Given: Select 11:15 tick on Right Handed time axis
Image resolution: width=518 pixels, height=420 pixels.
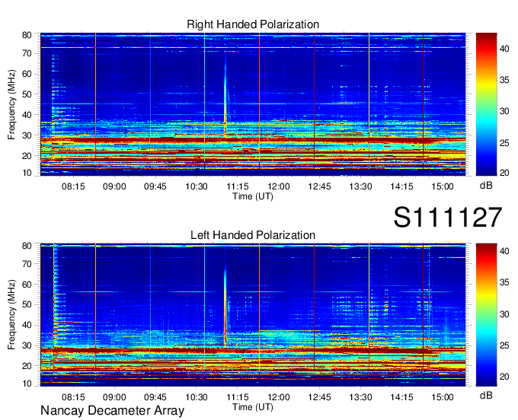Looking at the screenshot, I should 237,186.
